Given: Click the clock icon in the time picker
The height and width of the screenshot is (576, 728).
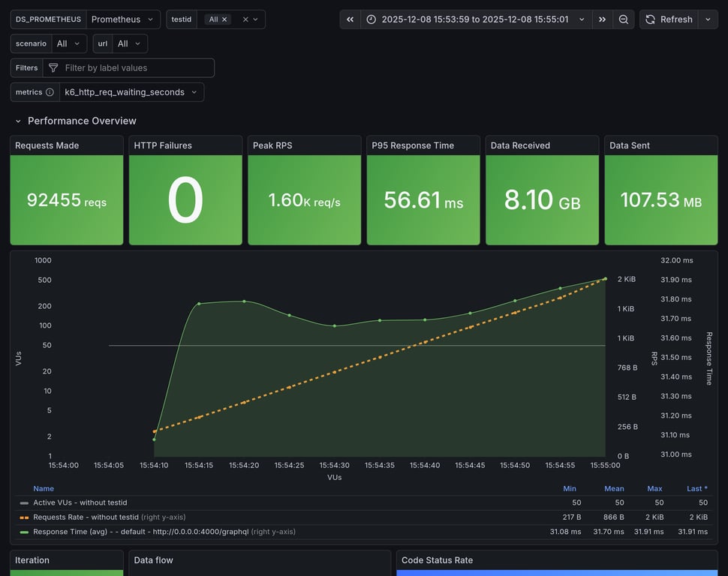Looking at the screenshot, I should [371, 19].
